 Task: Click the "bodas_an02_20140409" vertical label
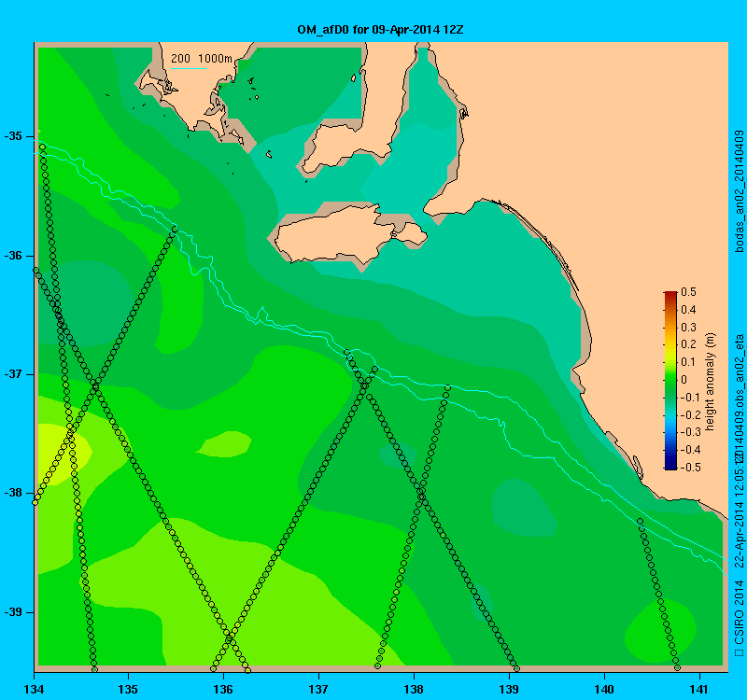tap(740, 191)
